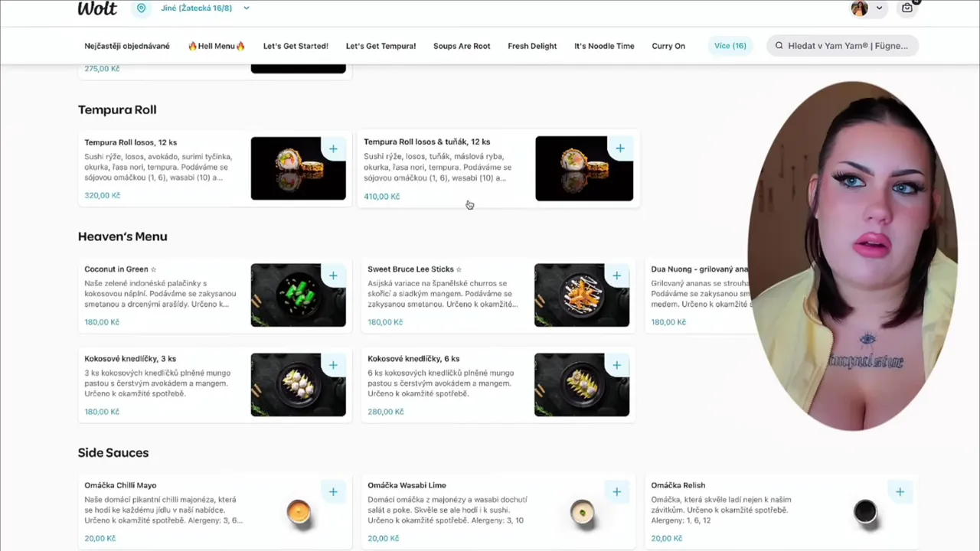Open the Kokosové knedlíčky, 3 ks title

tap(130, 359)
